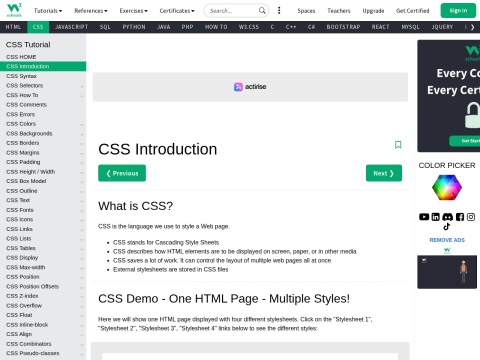480x360 pixels.
Task: Click the Sign In button
Action: (458, 10)
